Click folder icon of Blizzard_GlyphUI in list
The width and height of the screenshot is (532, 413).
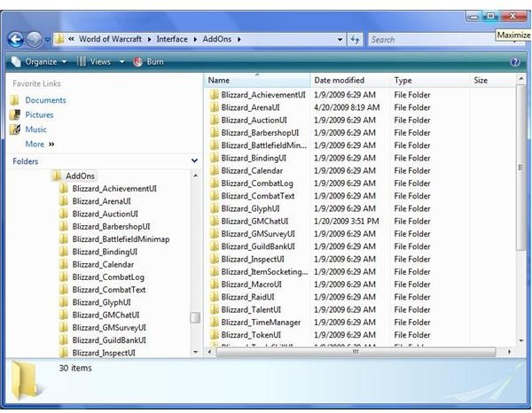(214, 208)
